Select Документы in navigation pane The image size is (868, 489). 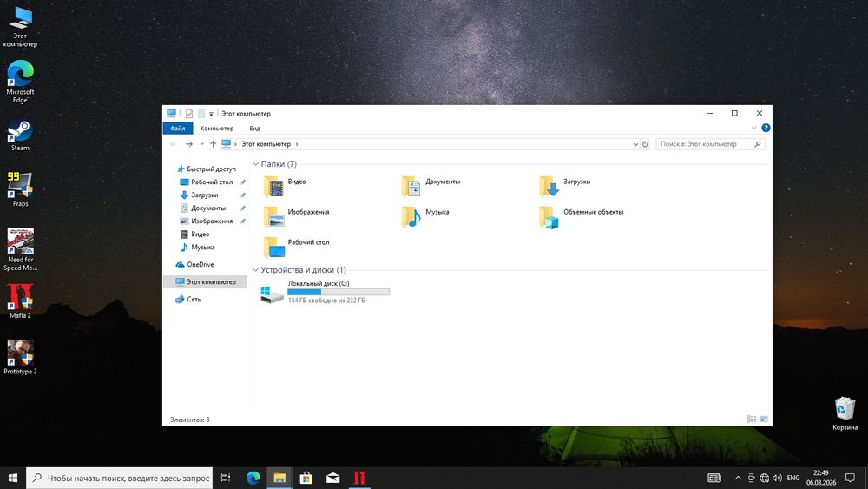[204, 208]
